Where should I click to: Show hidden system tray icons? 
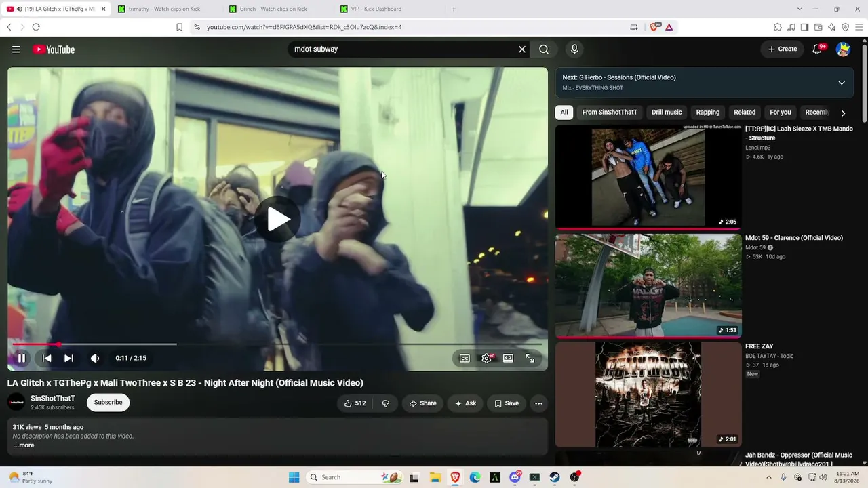[768, 477]
